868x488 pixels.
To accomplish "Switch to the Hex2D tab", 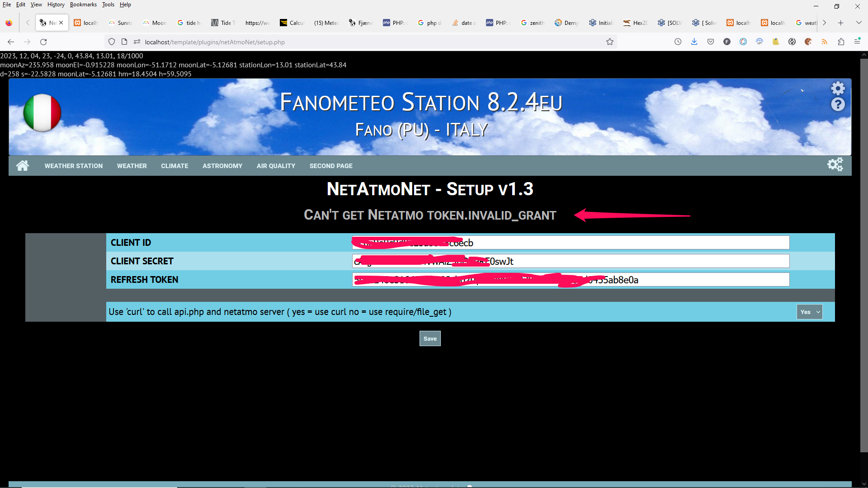I will pos(636,23).
